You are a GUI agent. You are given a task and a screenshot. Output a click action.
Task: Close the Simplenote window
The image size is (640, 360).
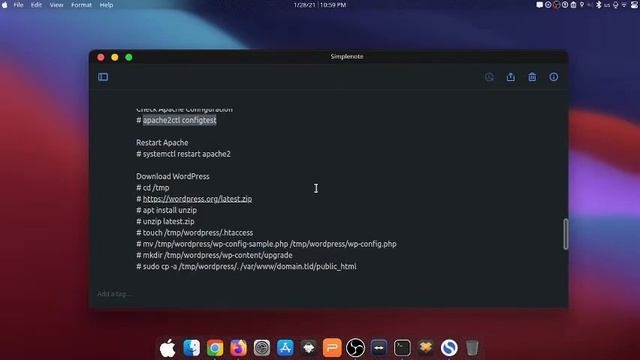coord(101,57)
